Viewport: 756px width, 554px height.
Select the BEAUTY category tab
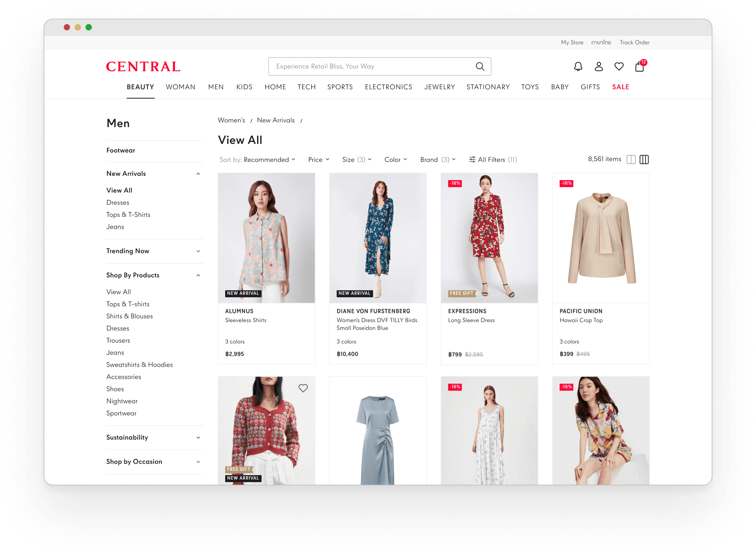point(140,87)
